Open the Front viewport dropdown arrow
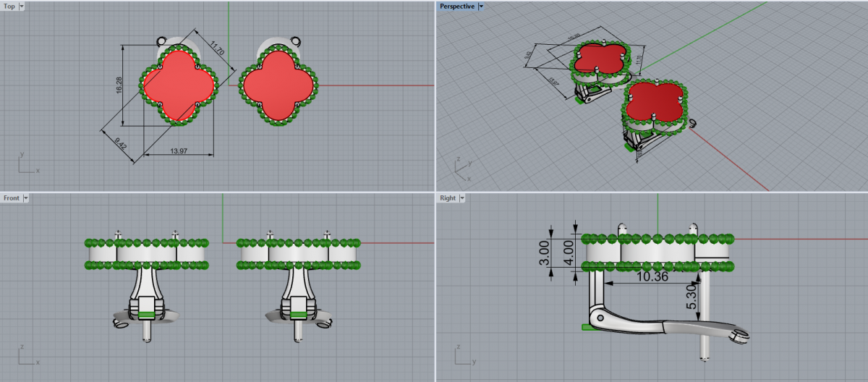Screen dimensions: 868x382 point(25,198)
